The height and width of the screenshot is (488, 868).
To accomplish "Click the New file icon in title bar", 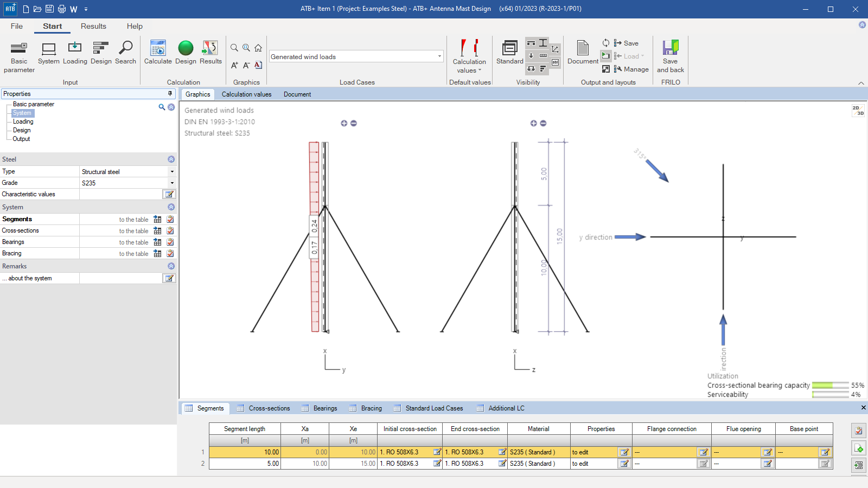I will pyautogui.click(x=25, y=9).
